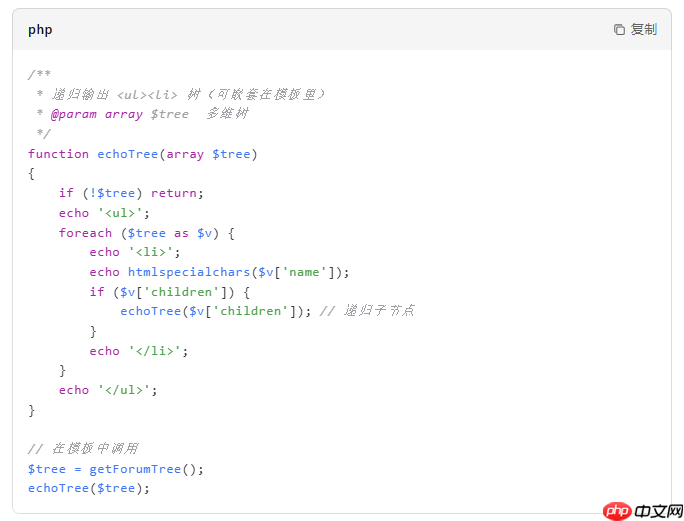Click the line echo '<ul>';
This screenshot has height=521, width=684.
click(x=104, y=213)
